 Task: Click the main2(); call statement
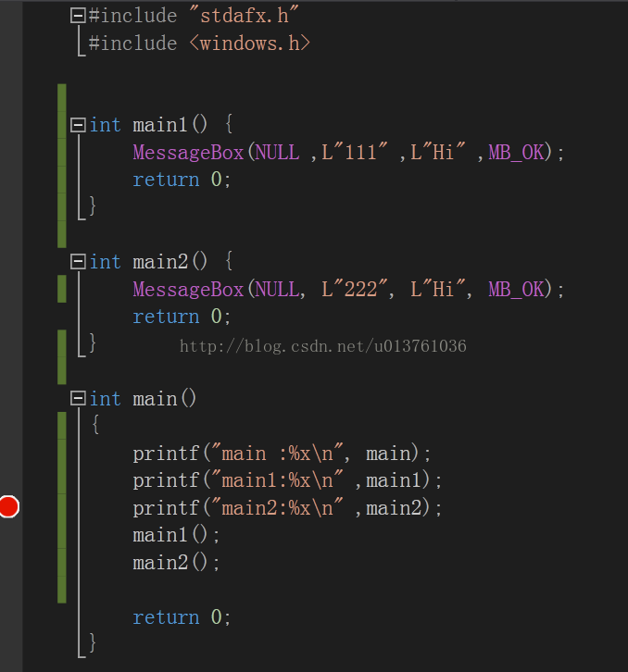[176, 563]
